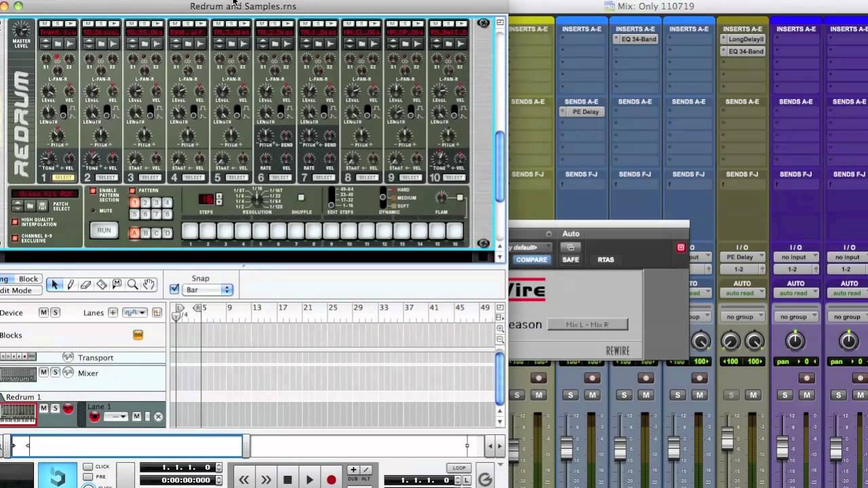Click the Redrum RUN button
This screenshot has width=868, height=488.
[104, 230]
